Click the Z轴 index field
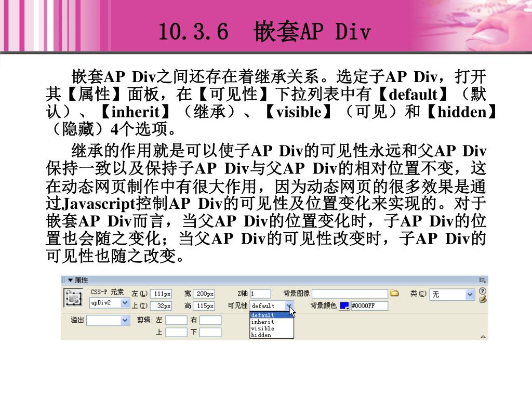The width and height of the screenshot is (532, 399). click(x=261, y=294)
